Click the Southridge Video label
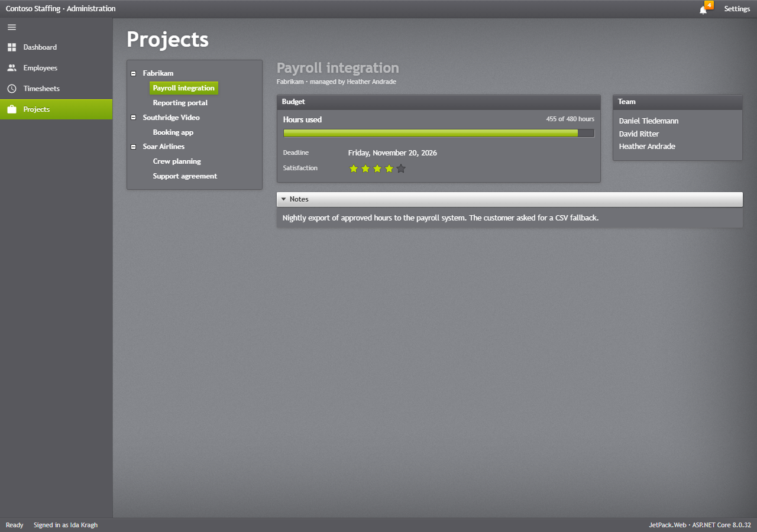Image resolution: width=757 pixels, height=532 pixels. (172, 118)
